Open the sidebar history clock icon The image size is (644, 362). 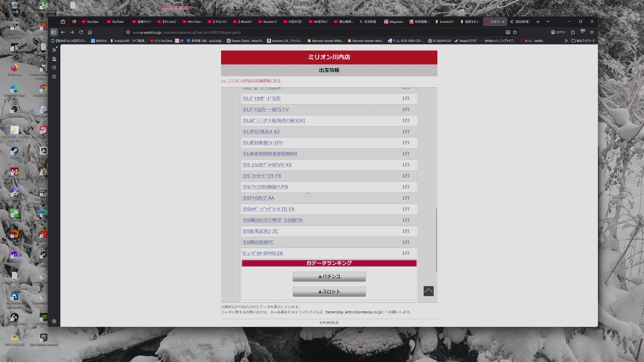[x=54, y=68]
